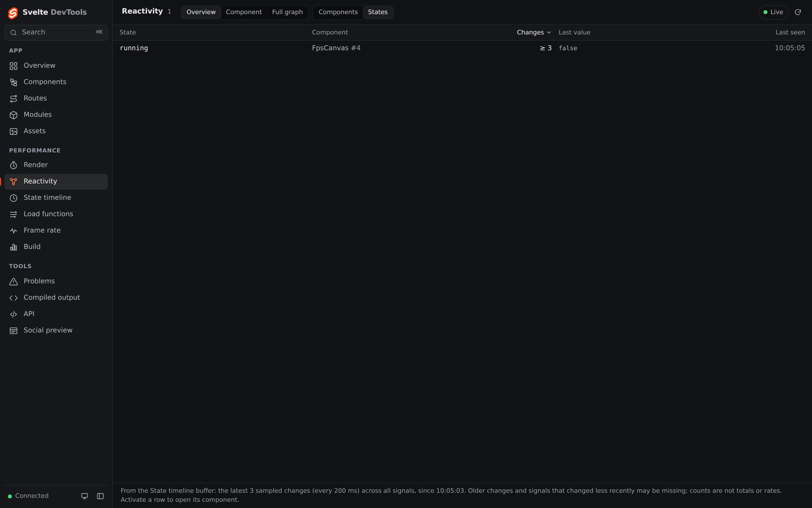The image size is (812, 508).
Task: Toggle the Live updates indicator
Action: (x=773, y=12)
